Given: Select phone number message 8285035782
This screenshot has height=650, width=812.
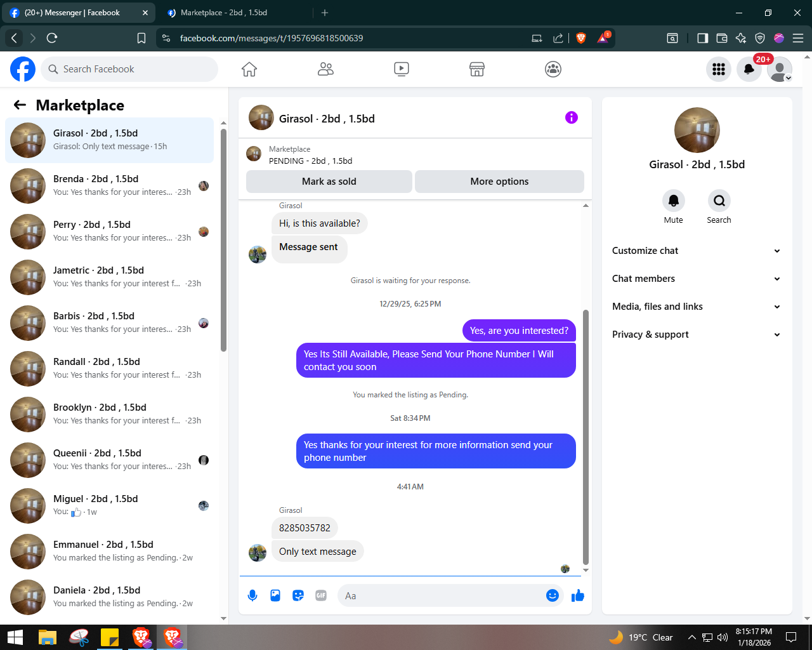Looking at the screenshot, I should pos(304,528).
